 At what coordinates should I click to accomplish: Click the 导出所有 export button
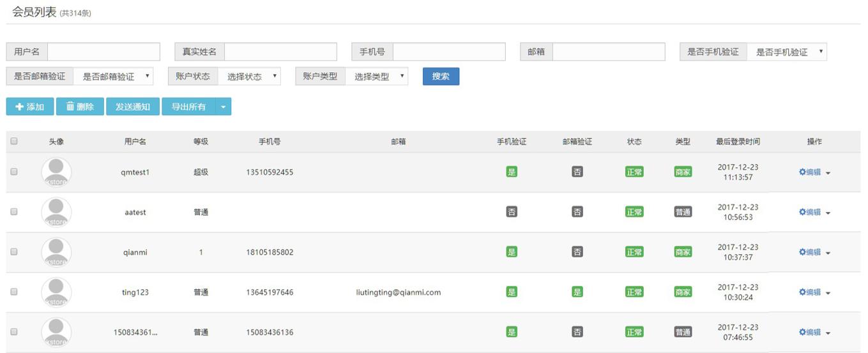189,107
